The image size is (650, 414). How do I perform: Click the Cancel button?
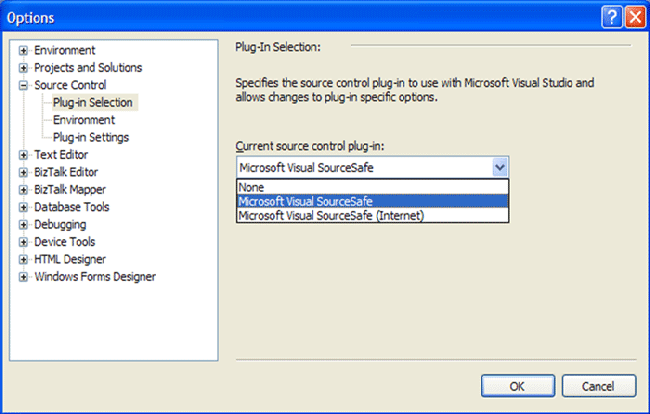tap(599, 386)
